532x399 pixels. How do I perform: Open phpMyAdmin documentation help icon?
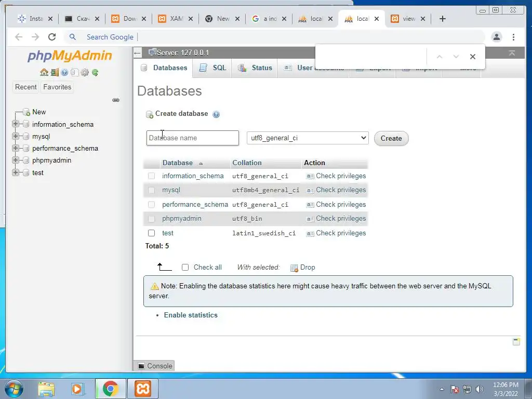coord(64,72)
